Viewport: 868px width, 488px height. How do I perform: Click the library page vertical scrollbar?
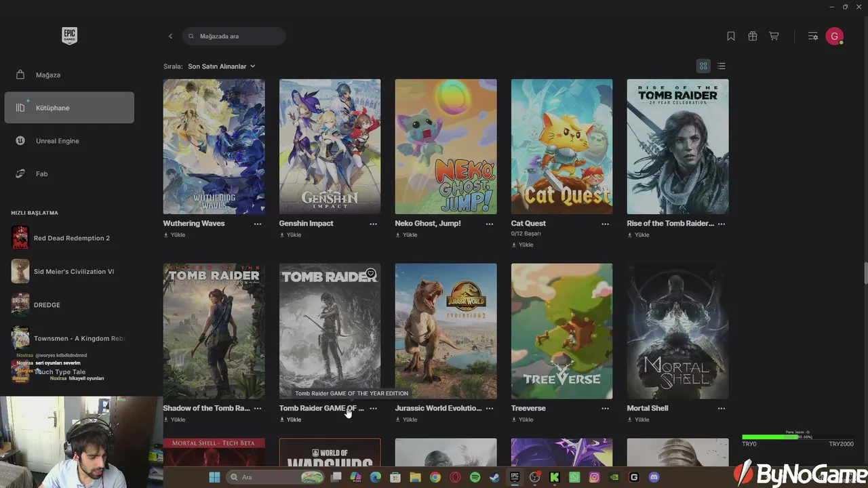pyautogui.click(x=865, y=274)
